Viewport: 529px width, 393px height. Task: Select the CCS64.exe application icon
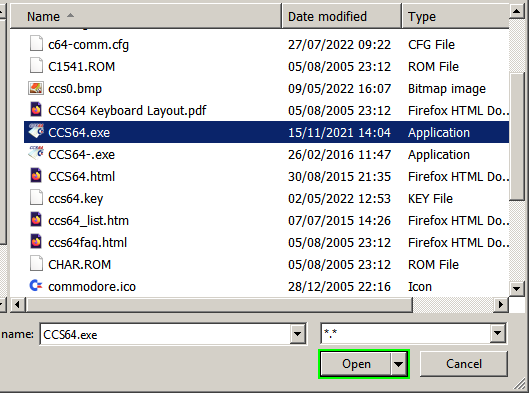(36, 132)
